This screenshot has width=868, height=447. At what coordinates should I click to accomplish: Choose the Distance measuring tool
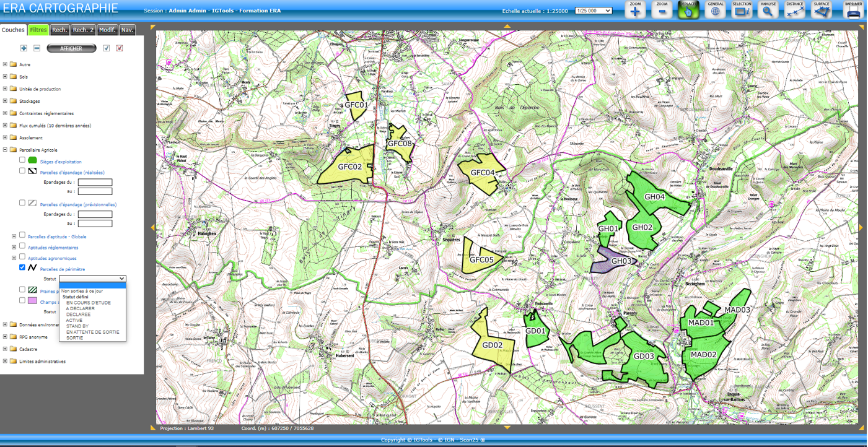coord(794,11)
